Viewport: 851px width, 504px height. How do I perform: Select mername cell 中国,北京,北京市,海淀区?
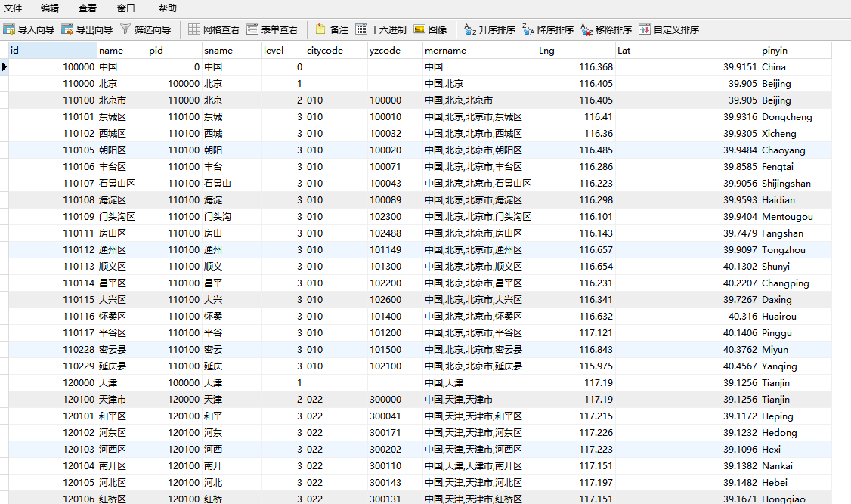coord(480,200)
